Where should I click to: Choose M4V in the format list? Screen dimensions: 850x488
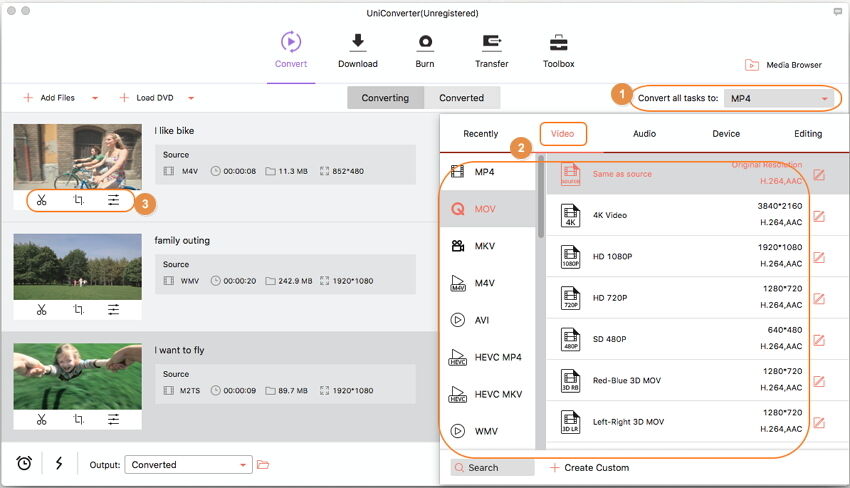488,282
